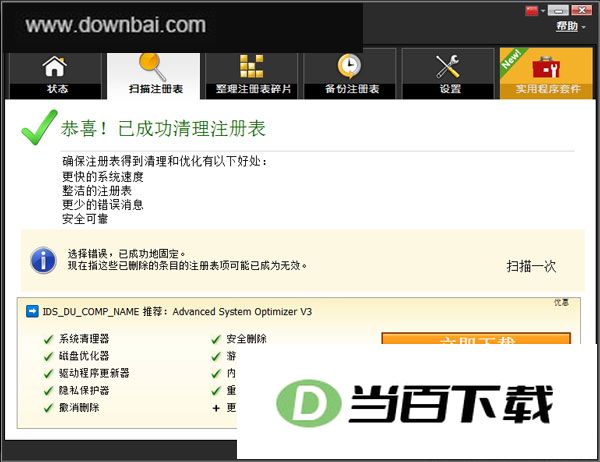The width and height of the screenshot is (600, 462).
Task: Switch to the 状态 tab label
Action: point(57,89)
